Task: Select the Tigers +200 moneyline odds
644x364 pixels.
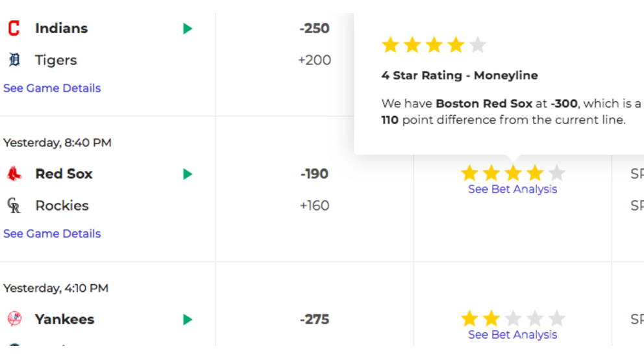Action: click(315, 60)
